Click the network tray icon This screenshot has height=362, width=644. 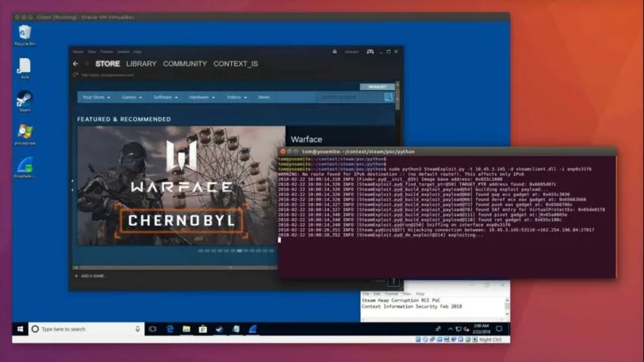click(458, 329)
